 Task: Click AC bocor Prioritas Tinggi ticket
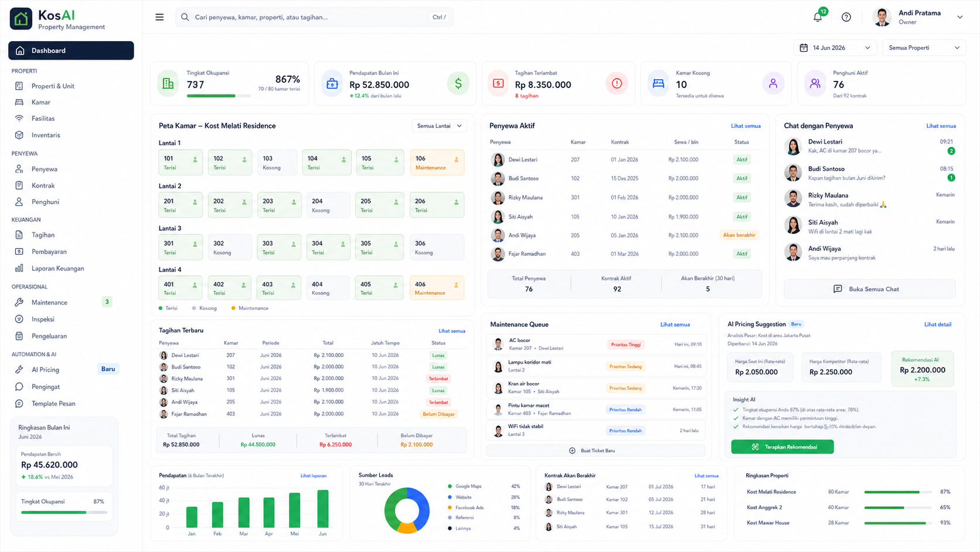pyautogui.click(x=596, y=344)
